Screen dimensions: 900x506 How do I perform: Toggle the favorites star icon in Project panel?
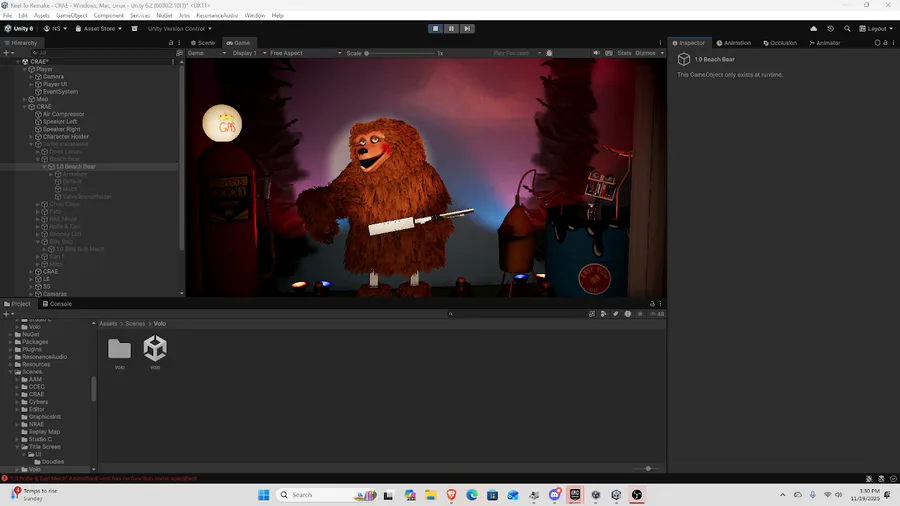click(640, 314)
